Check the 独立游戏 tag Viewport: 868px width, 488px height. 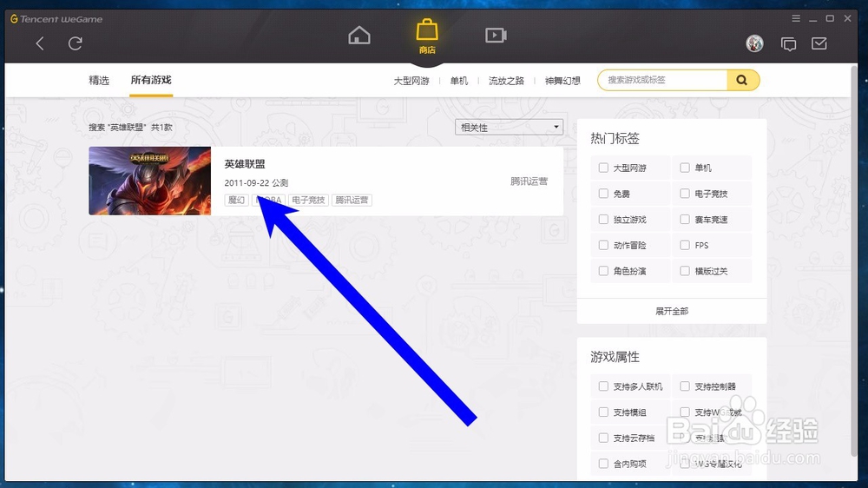603,220
